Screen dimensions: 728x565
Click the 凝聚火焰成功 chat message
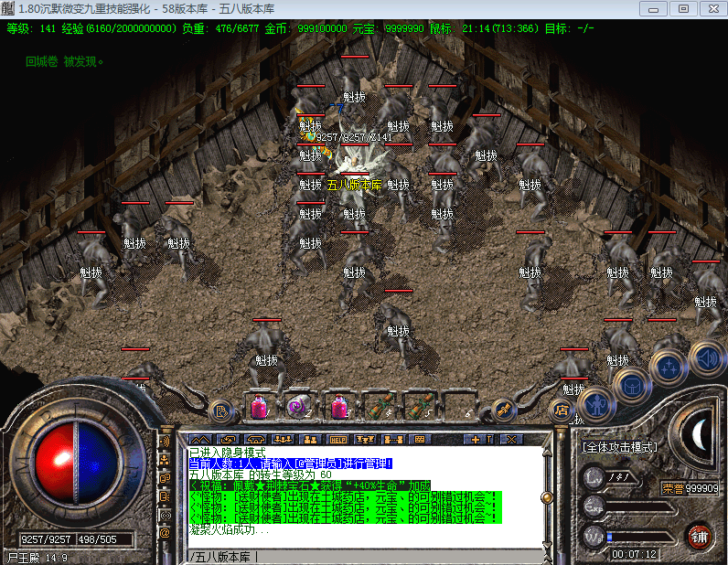[229, 529]
